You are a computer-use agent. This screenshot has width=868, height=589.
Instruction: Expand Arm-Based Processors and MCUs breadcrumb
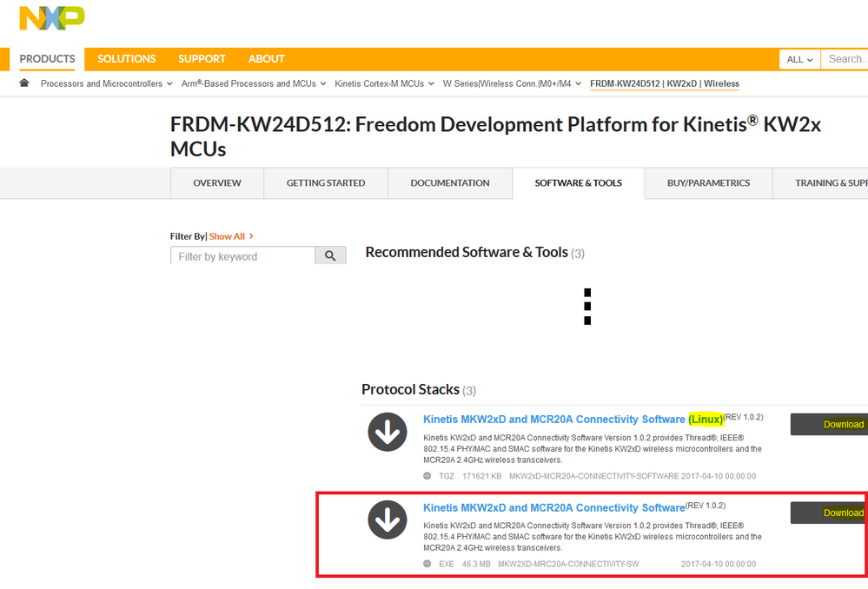pos(254,83)
